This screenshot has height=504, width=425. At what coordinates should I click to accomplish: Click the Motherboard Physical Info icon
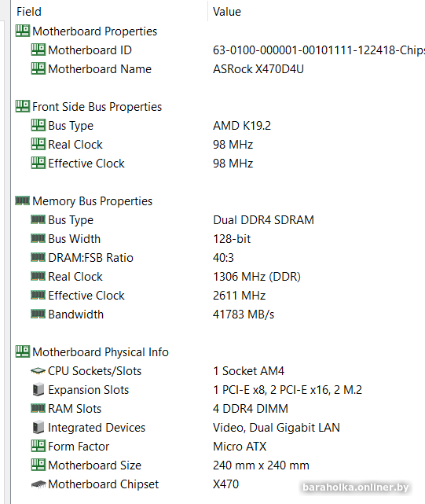tap(23, 351)
